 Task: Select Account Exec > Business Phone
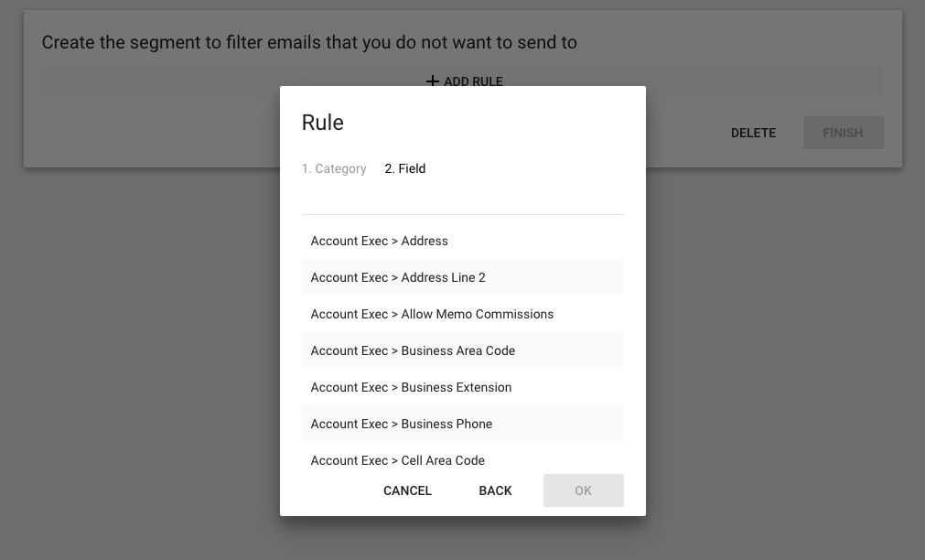point(463,424)
